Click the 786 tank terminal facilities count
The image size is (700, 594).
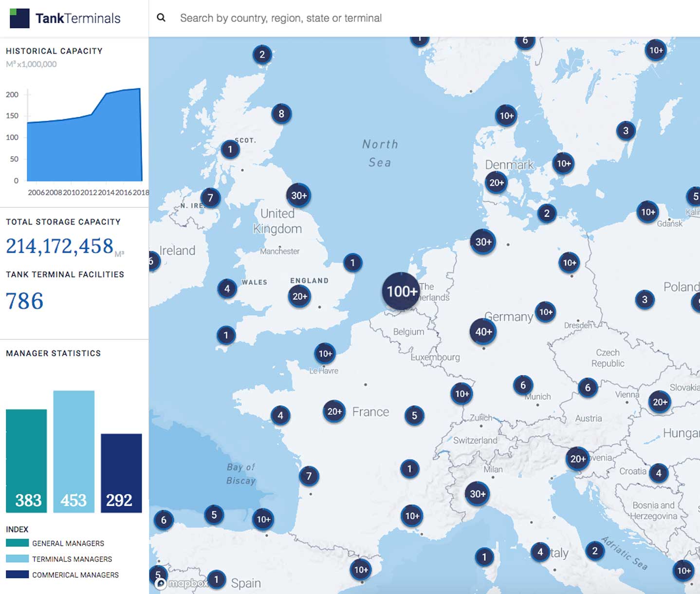click(x=24, y=301)
